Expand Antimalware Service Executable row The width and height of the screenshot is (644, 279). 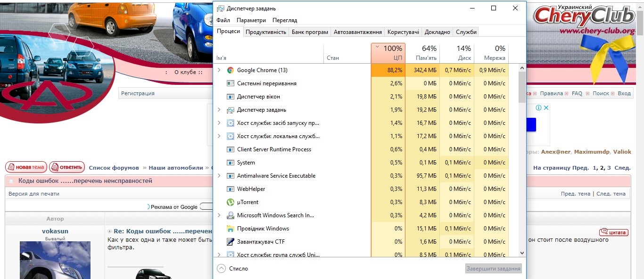219,176
